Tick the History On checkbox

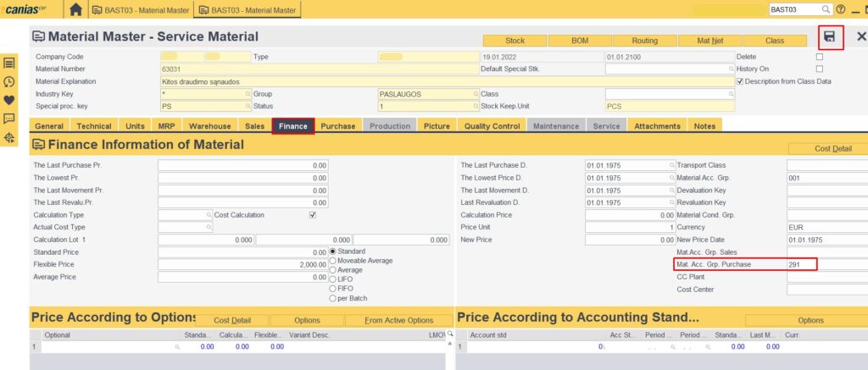pos(819,69)
